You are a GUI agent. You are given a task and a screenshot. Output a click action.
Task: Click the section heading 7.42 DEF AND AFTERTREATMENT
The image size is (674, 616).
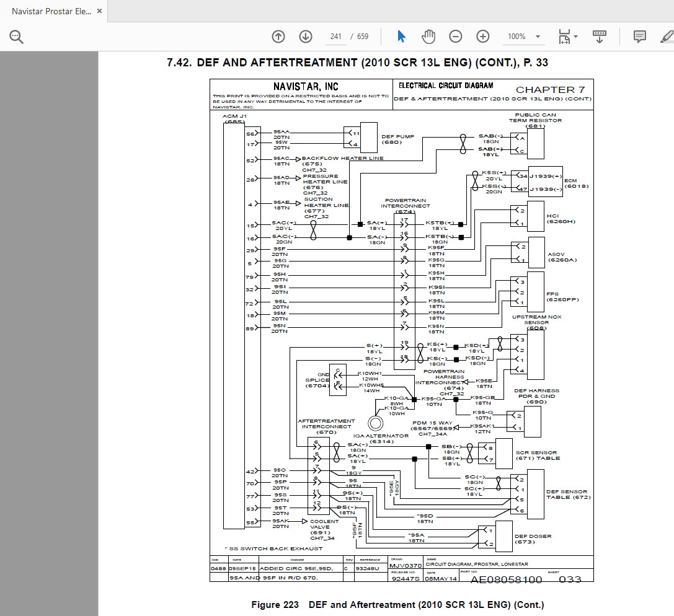pos(357,63)
